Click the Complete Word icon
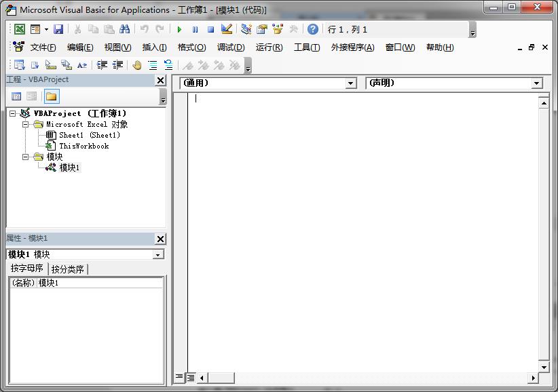 (x=82, y=65)
